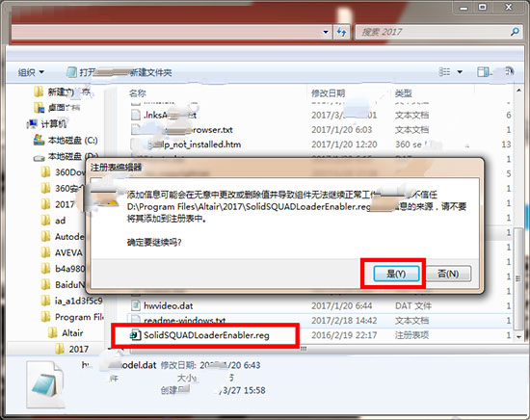The height and width of the screenshot is (420, 530).
Task: Click the large file preview thumbnail
Action: tap(45, 384)
